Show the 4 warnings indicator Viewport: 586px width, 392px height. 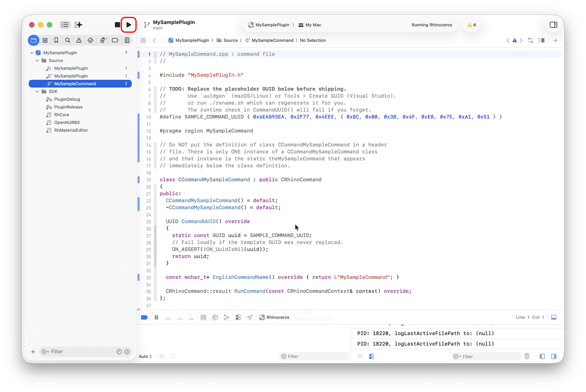[x=472, y=25]
